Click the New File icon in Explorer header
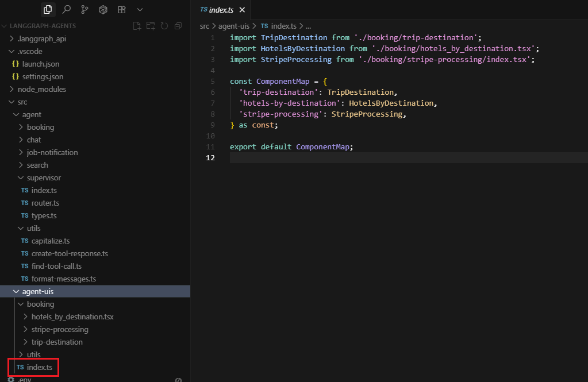This screenshot has width=588, height=382. 137,26
